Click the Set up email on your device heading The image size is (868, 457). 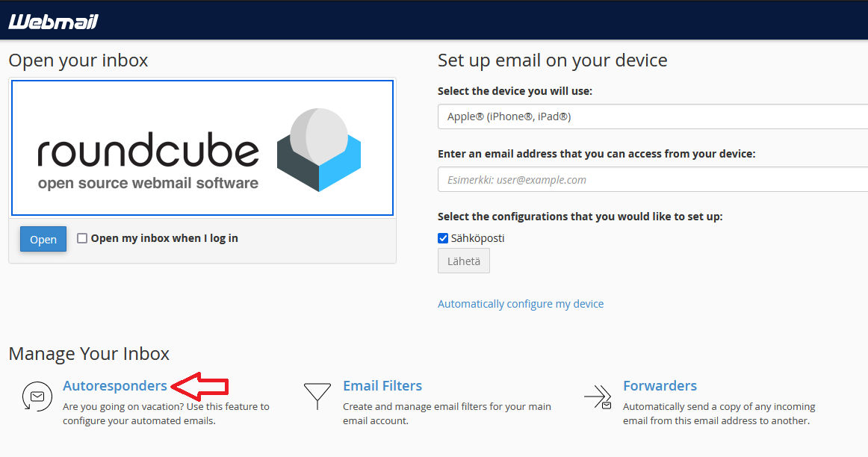click(x=553, y=60)
